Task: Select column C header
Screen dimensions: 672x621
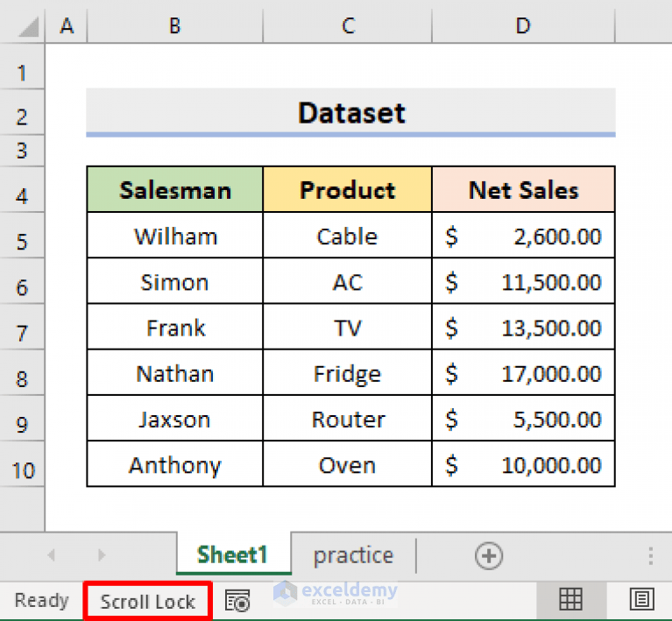Action: tap(348, 25)
